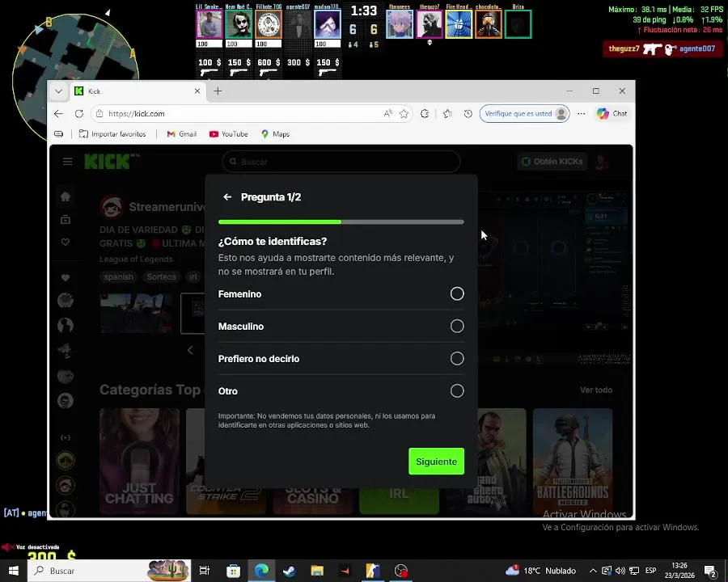
Task: Click the user avatar on Kick header
Action: 602,162
